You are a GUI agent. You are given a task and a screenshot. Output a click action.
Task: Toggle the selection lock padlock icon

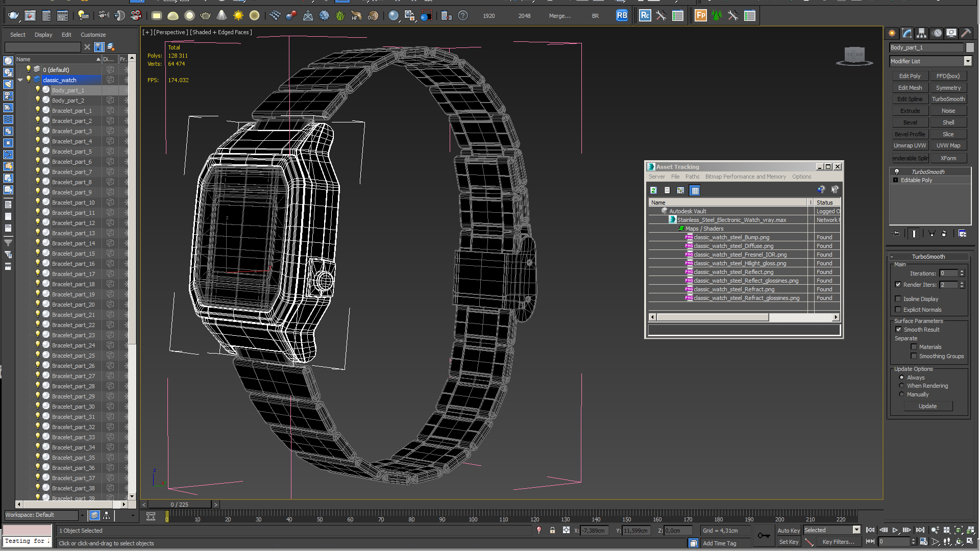tap(552, 531)
